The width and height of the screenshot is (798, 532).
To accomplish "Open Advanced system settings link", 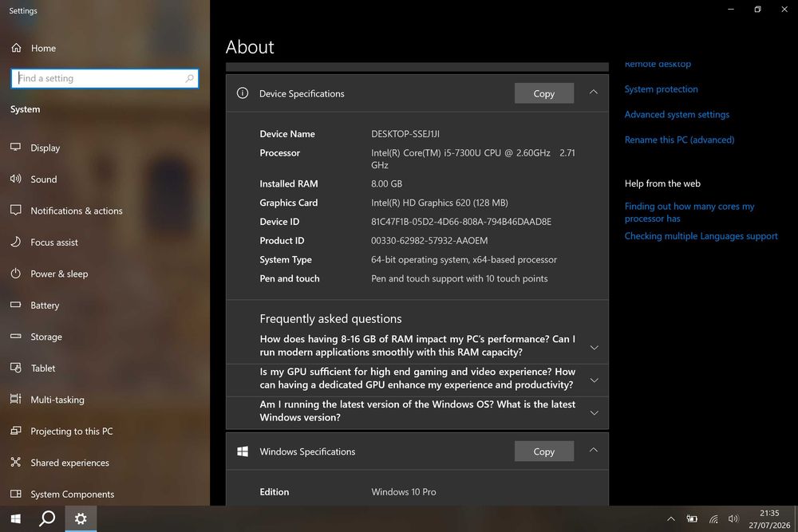I will click(677, 114).
